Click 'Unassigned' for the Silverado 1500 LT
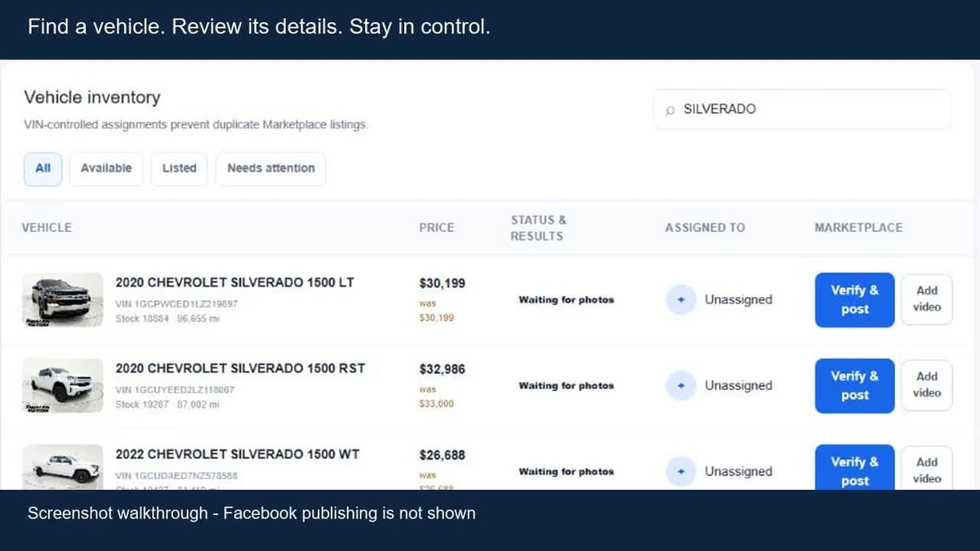The width and height of the screenshot is (980, 551). click(x=738, y=300)
